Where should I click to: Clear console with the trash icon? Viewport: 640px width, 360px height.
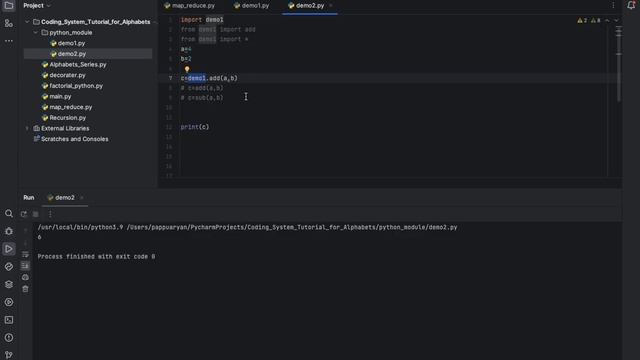(25, 289)
